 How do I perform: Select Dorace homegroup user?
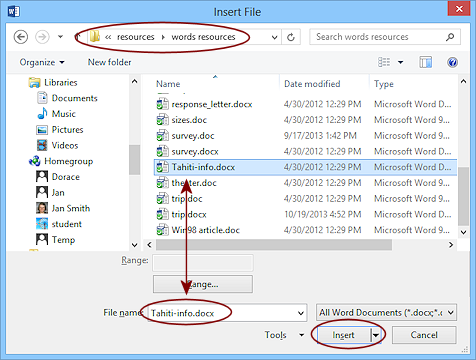65,177
